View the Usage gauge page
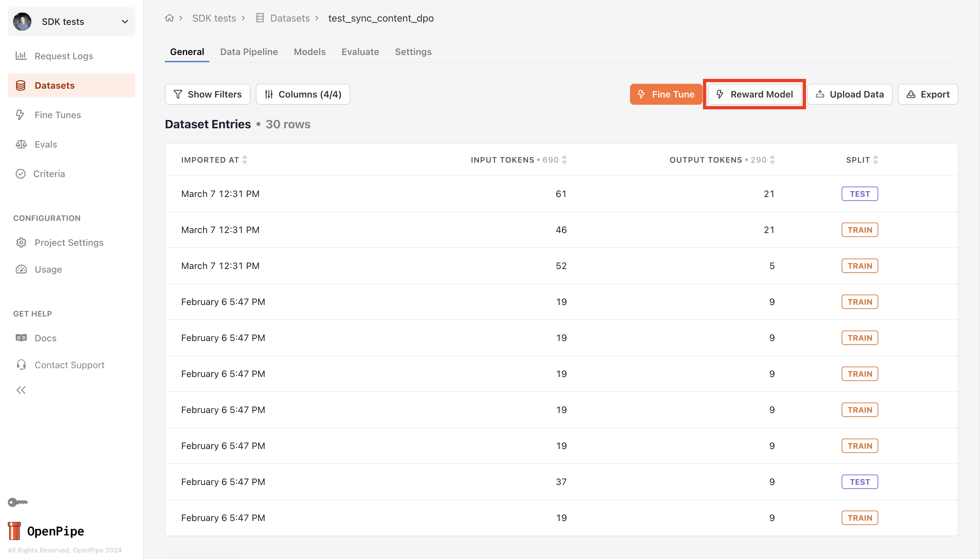Viewport: 980px width, 559px height. (x=48, y=270)
